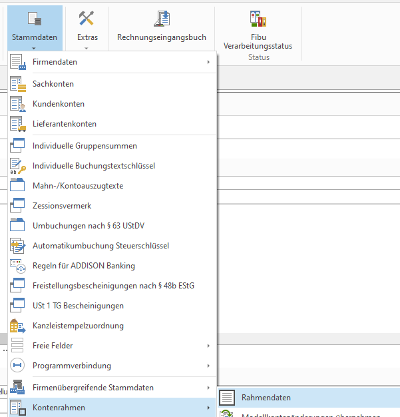Viewport: 400px width, 417px height.
Task: Select USt 1 TG Bescheinigungen
Action: (x=112, y=306)
